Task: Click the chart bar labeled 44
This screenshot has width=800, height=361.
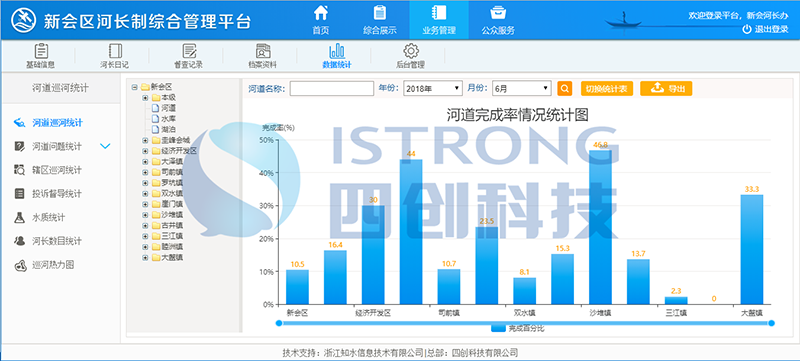Action: tap(411, 232)
